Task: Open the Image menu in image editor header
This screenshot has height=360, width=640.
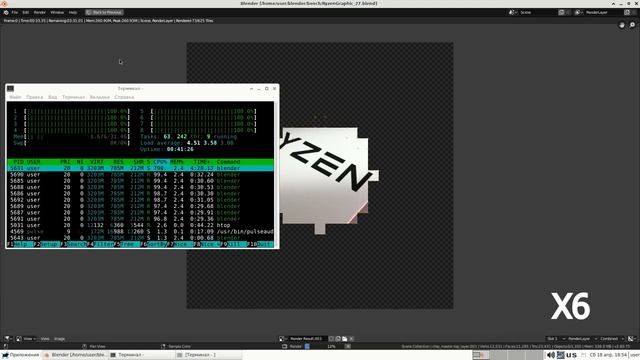Action: click(x=59, y=338)
